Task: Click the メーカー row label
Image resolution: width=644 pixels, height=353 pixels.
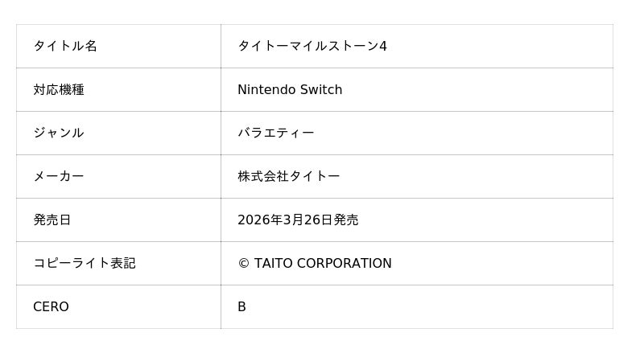Action: (x=59, y=177)
